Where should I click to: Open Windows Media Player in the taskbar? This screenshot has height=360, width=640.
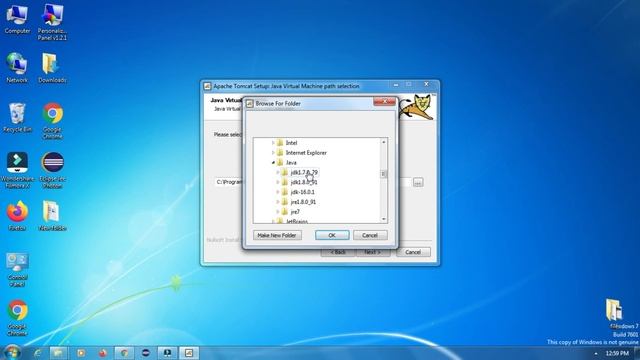(81, 353)
